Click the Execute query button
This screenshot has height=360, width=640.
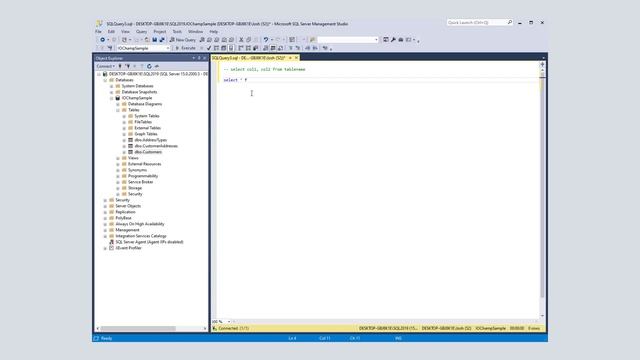(x=185, y=48)
